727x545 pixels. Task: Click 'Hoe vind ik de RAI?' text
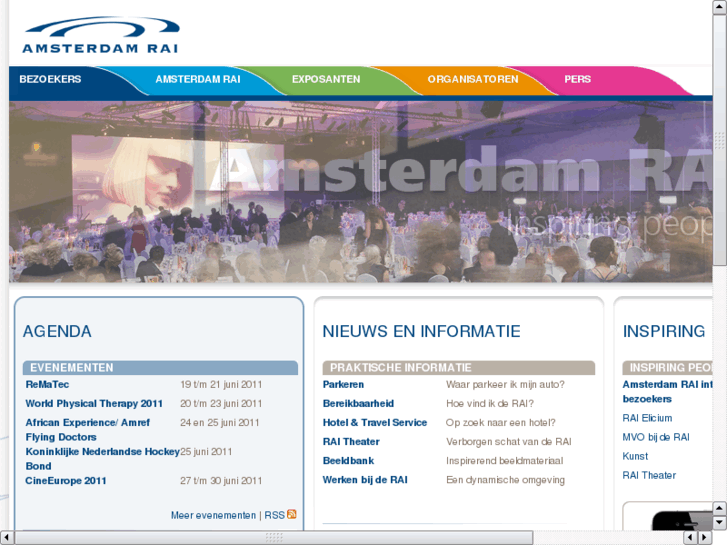click(x=490, y=404)
